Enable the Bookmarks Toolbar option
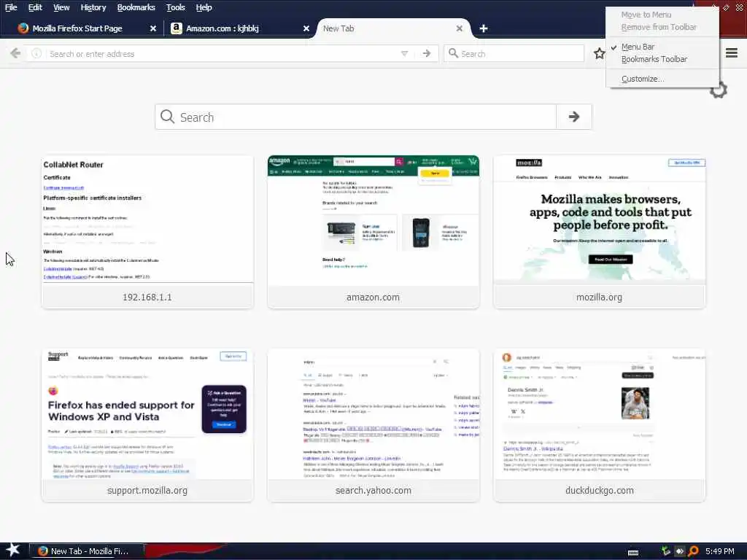Image resolution: width=747 pixels, height=560 pixels. (x=662, y=59)
